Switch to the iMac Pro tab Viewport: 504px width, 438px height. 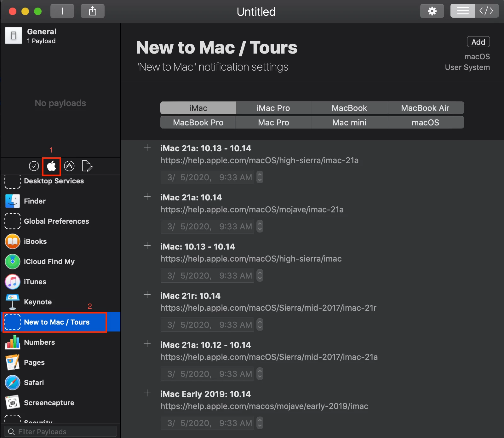coord(273,108)
